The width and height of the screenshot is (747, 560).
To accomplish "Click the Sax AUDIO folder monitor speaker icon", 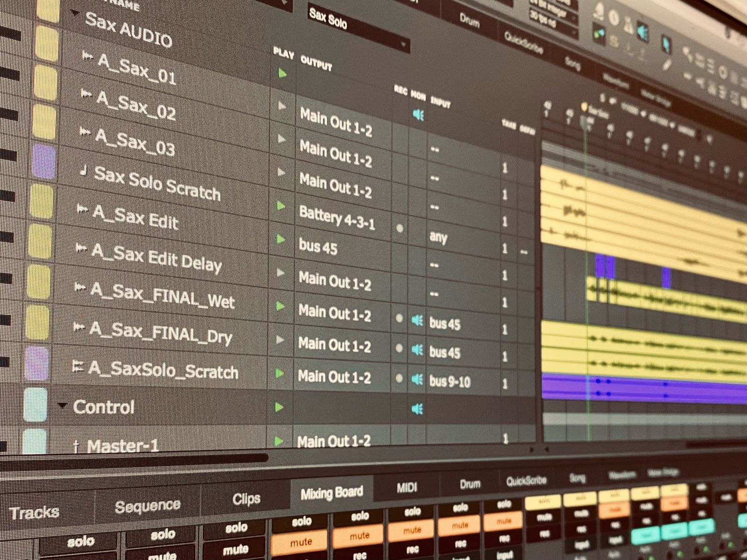I will (x=418, y=114).
